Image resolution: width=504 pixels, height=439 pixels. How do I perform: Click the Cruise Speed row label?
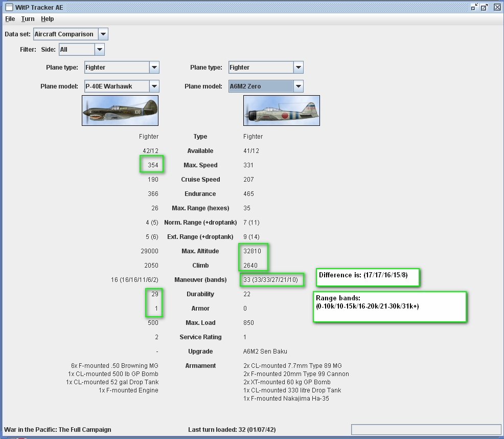200,179
